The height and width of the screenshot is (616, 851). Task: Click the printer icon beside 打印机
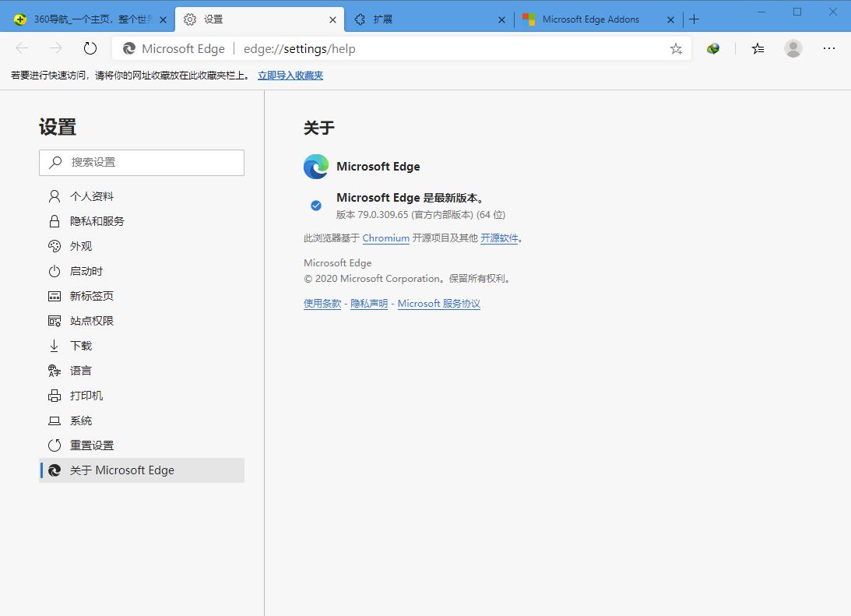tap(55, 396)
